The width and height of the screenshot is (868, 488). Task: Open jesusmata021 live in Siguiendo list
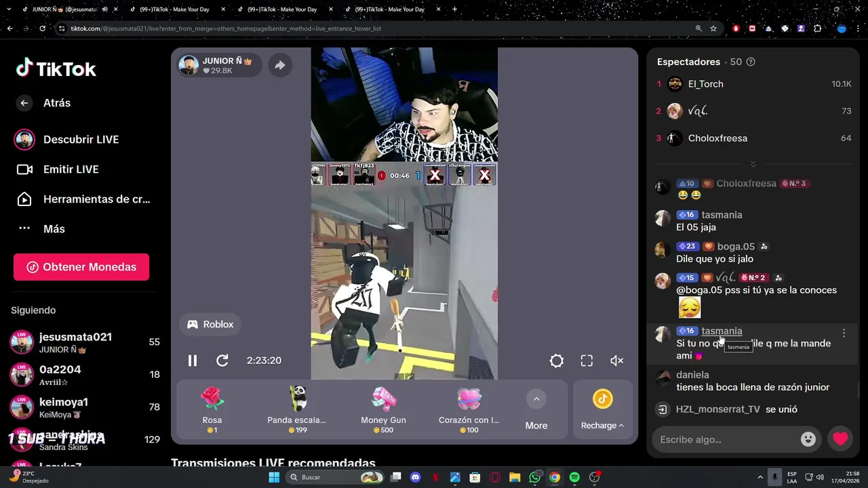point(85,342)
